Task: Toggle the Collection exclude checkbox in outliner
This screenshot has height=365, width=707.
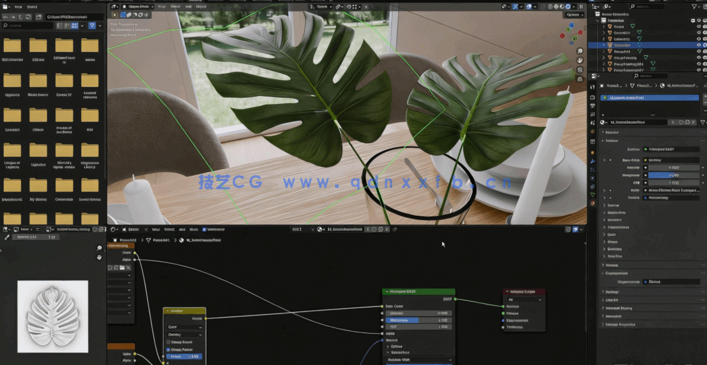Action: click(693, 20)
